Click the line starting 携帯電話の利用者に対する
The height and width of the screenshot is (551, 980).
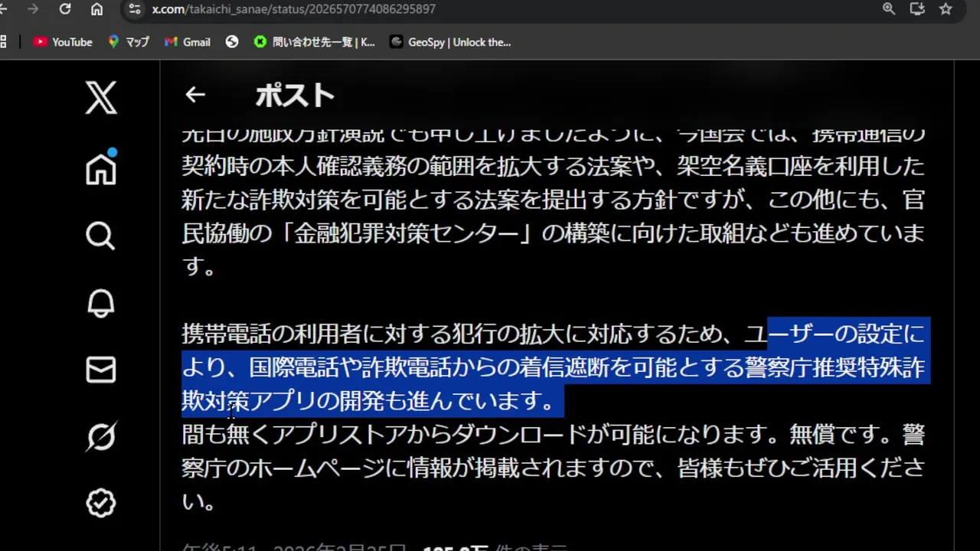point(553,334)
